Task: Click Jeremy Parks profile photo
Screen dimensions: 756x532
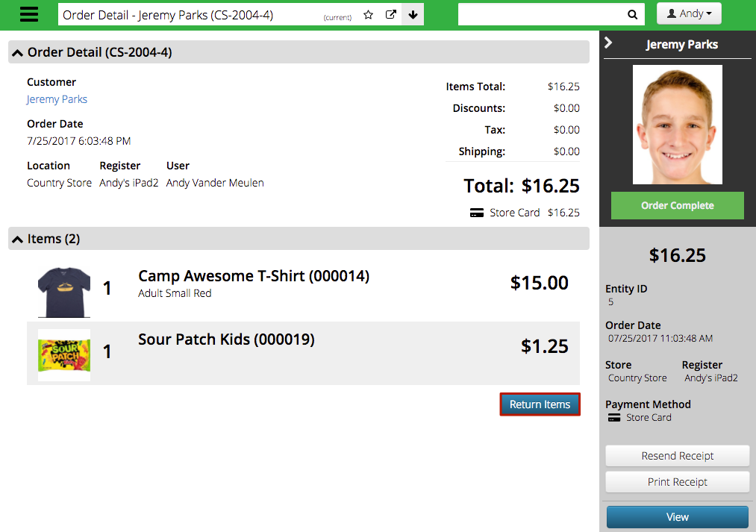Action: coord(678,125)
